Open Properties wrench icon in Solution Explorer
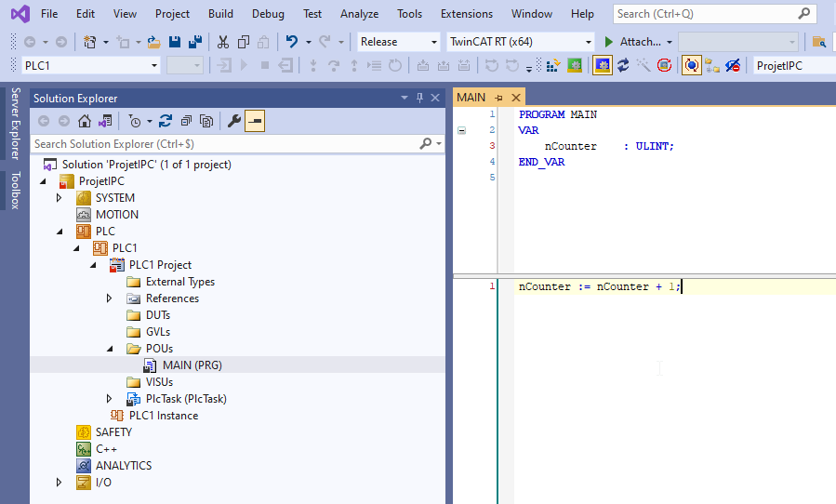The width and height of the screenshot is (836, 504). tap(234, 122)
